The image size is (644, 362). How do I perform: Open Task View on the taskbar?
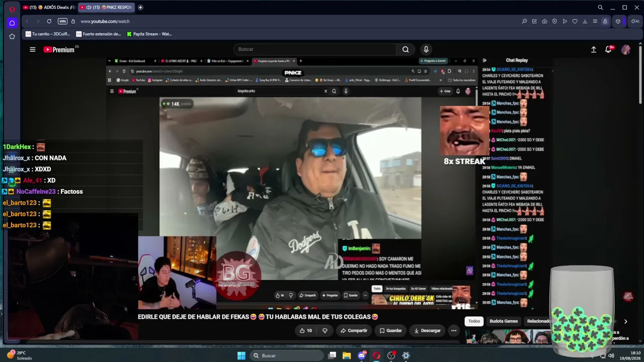332,355
